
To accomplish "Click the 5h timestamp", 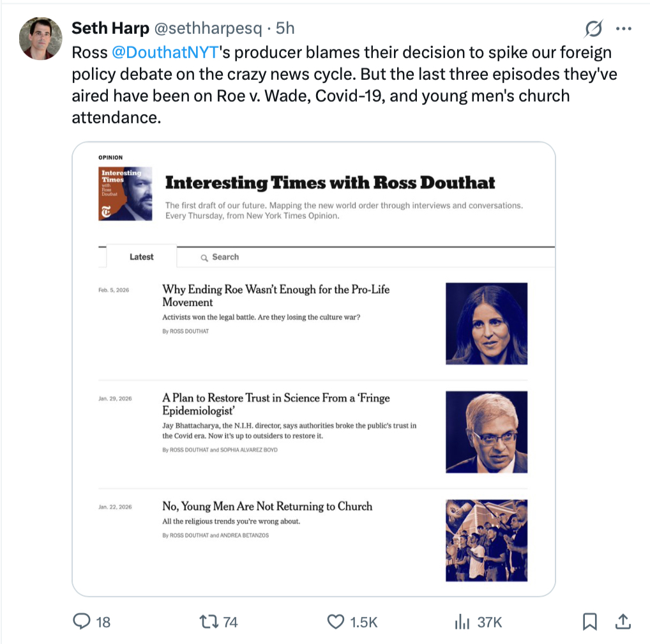I will click(285, 28).
